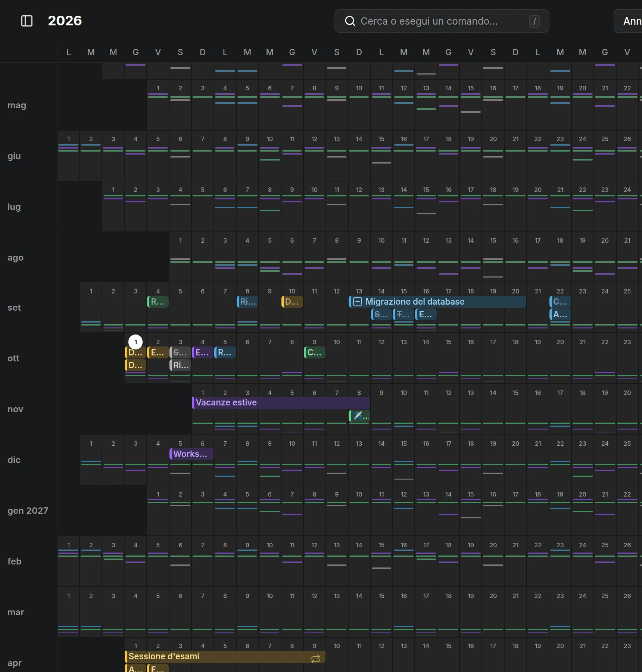Viewport: 642px width, 672px height.
Task: Select the mar month label
Action: point(16,612)
